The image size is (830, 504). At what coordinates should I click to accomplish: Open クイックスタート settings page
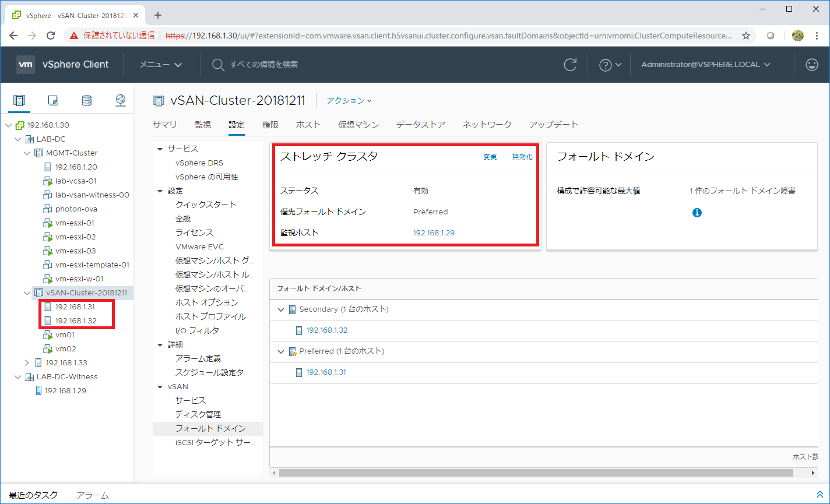tap(206, 205)
